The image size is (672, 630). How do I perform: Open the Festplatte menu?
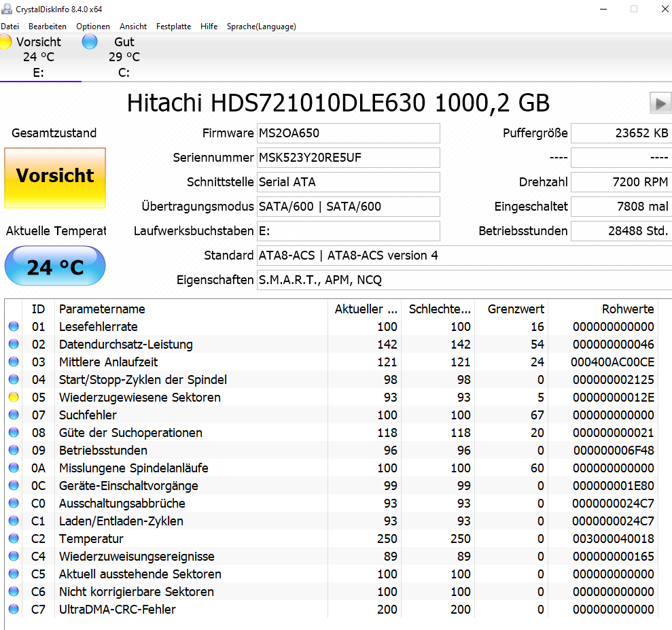[x=173, y=27]
